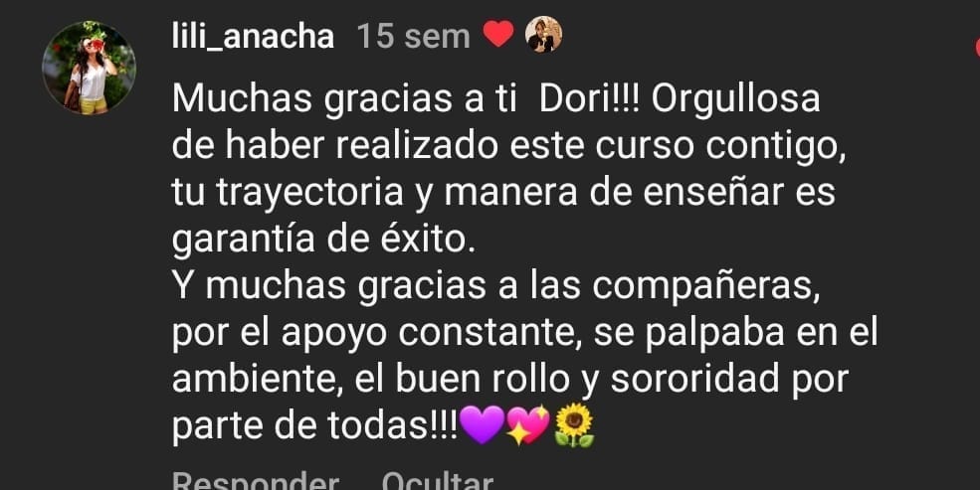Click the word Orgullosa in the comment
The width and height of the screenshot is (980, 490).
coord(735,100)
